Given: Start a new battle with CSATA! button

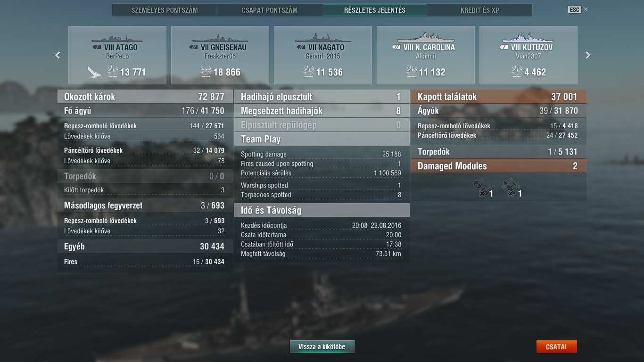Looking at the screenshot, I should click(x=556, y=347).
